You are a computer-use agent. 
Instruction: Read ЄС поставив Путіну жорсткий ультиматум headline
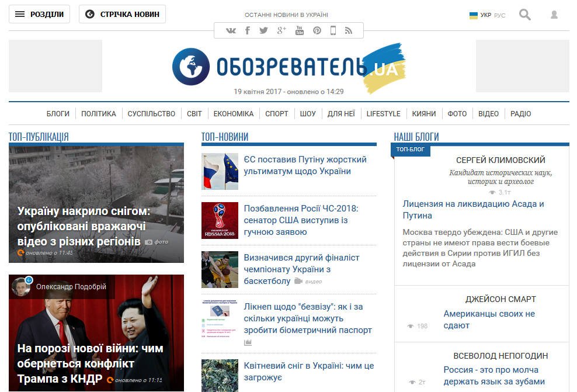pyautogui.click(x=305, y=165)
